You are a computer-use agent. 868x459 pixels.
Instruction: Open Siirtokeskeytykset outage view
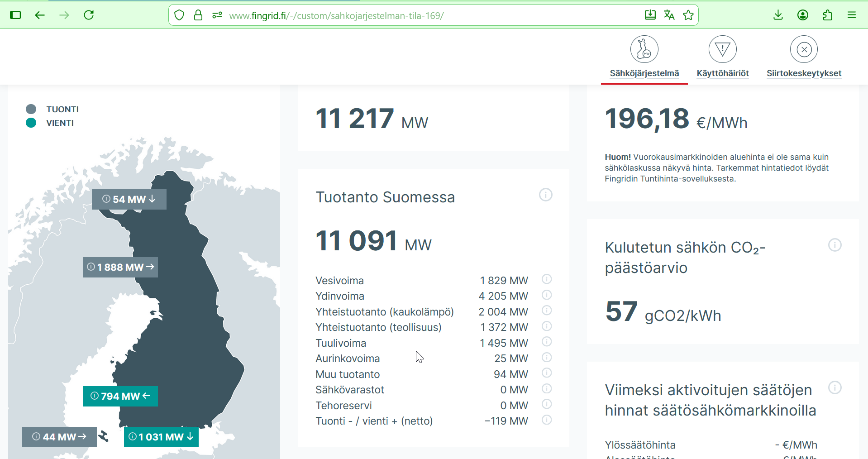click(x=804, y=57)
